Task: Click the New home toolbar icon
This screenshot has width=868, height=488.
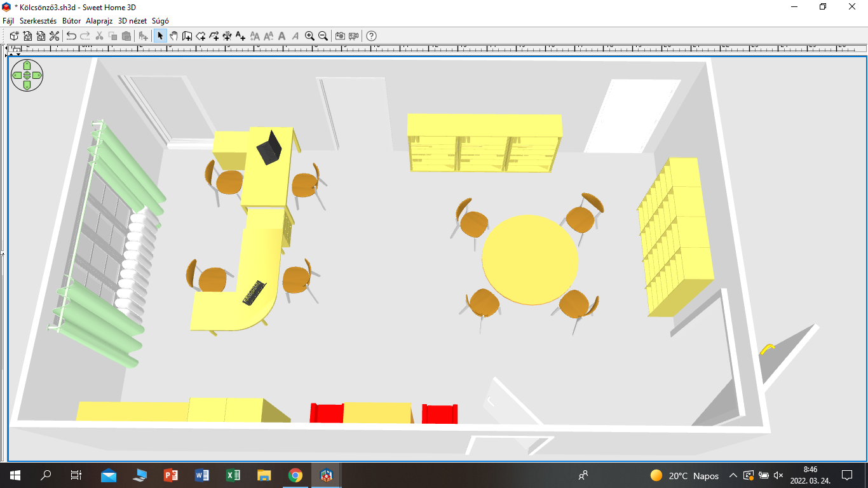Action: (x=14, y=36)
